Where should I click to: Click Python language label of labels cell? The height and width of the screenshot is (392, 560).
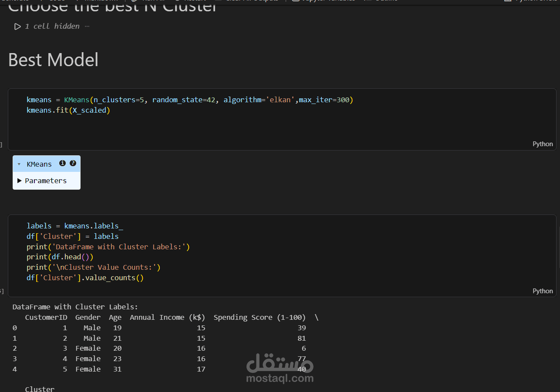[x=543, y=291]
